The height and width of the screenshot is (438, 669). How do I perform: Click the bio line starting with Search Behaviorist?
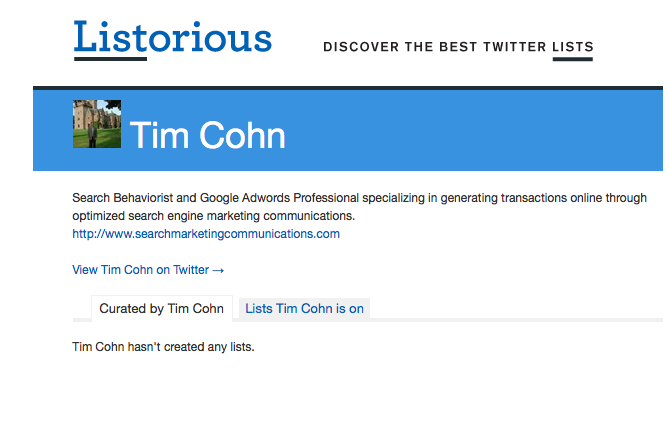359,198
